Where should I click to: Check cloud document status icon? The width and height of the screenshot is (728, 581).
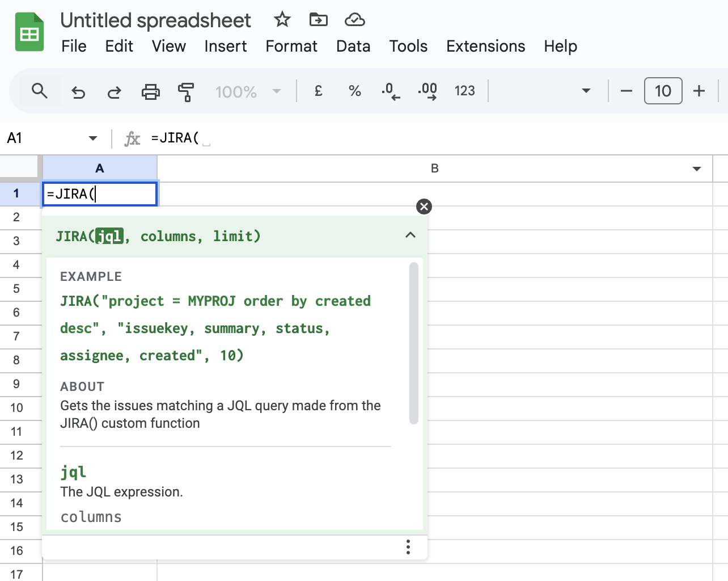354,20
